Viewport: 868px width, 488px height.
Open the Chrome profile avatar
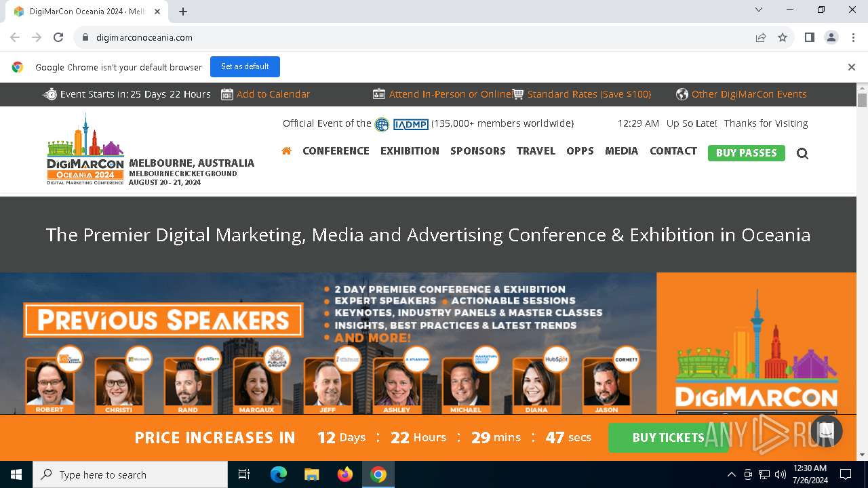pyautogui.click(x=831, y=37)
